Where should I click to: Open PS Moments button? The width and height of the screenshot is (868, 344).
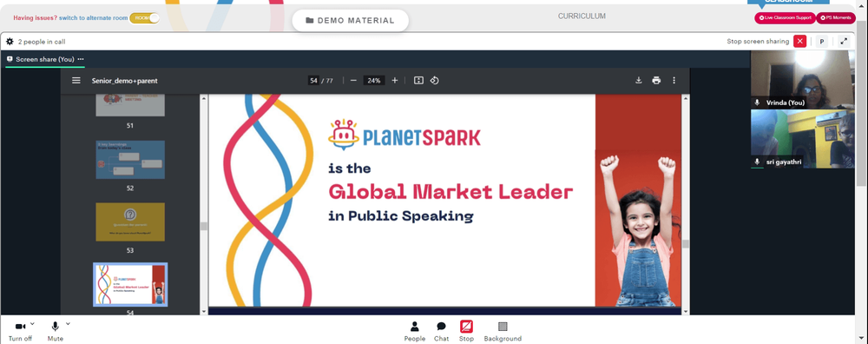pyautogui.click(x=835, y=17)
